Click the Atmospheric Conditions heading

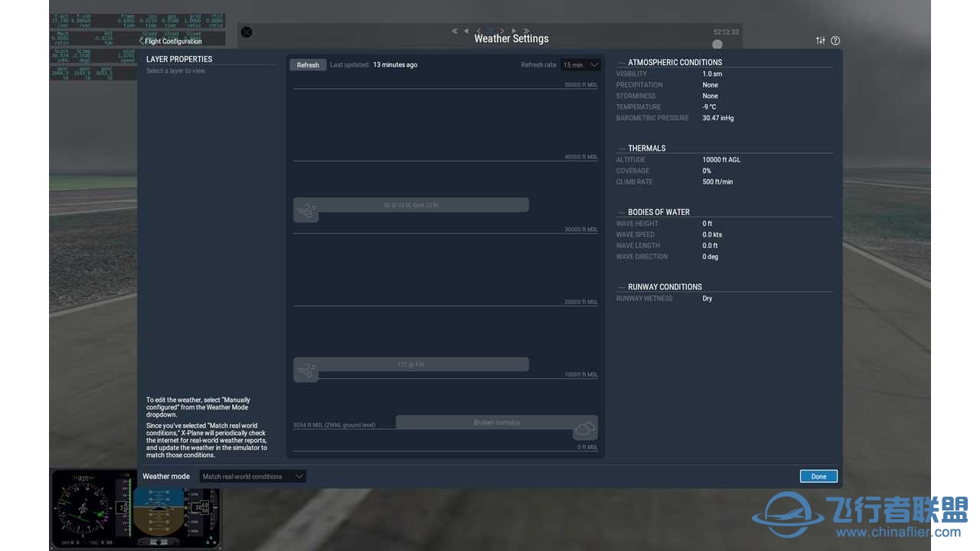(675, 63)
